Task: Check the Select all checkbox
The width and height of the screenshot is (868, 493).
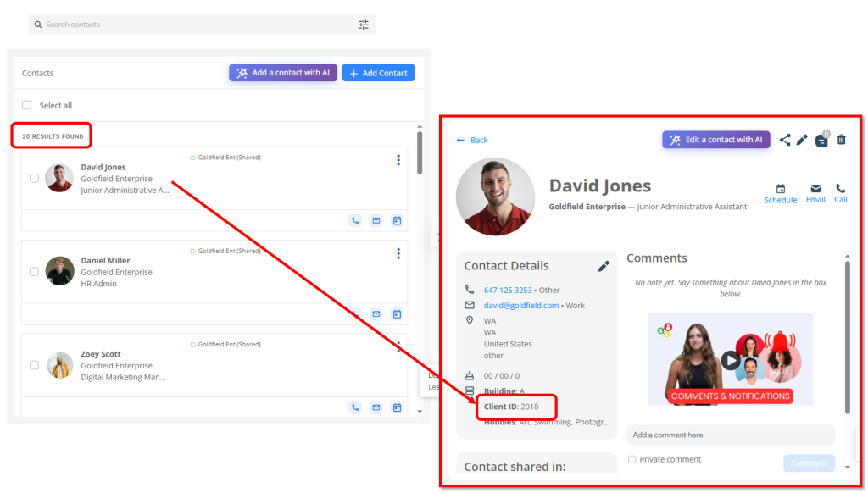Action: coord(26,105)
